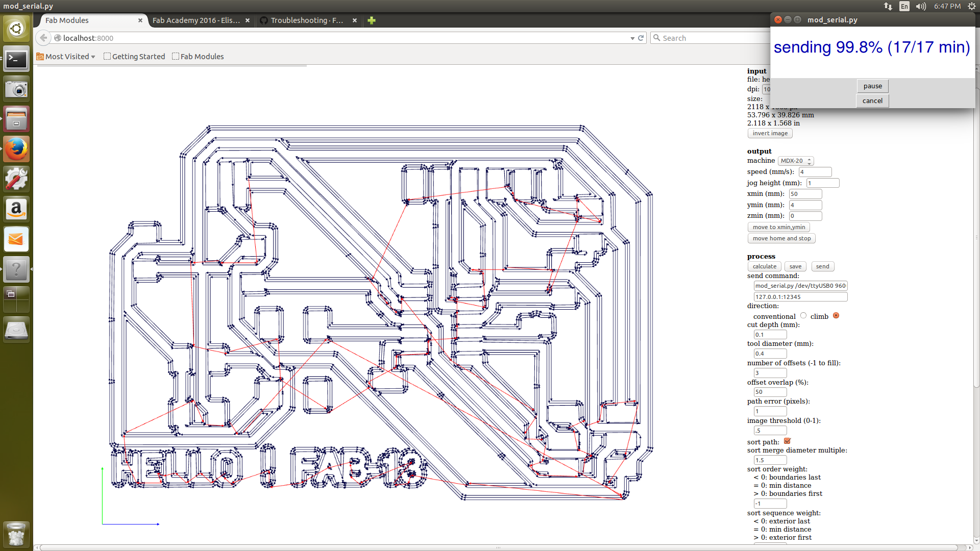Click the calculate button
Viewport: 980px width, 551px height.
[x=764, y=266]
